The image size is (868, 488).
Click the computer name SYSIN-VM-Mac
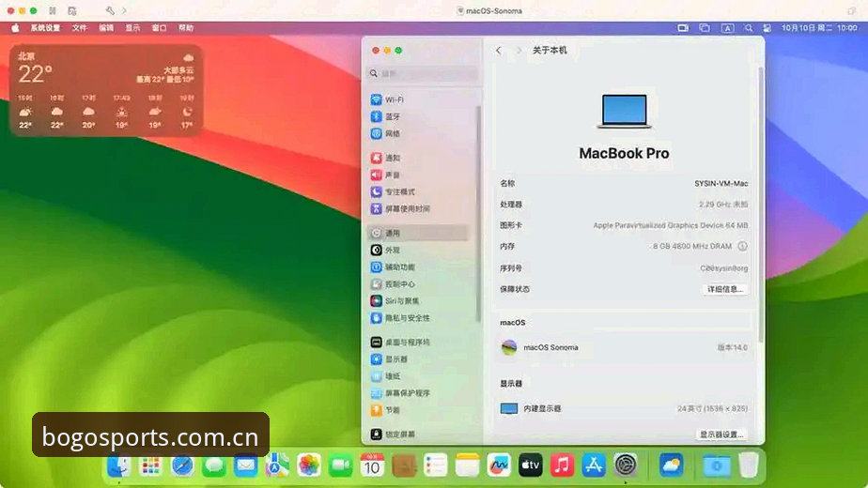721,183
